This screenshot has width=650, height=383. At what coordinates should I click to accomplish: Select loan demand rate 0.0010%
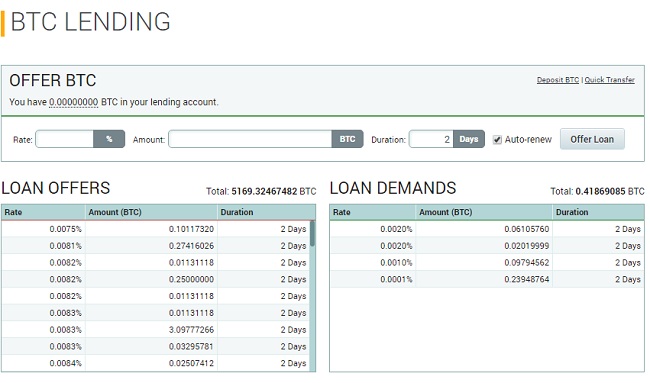tap(396, 263)
